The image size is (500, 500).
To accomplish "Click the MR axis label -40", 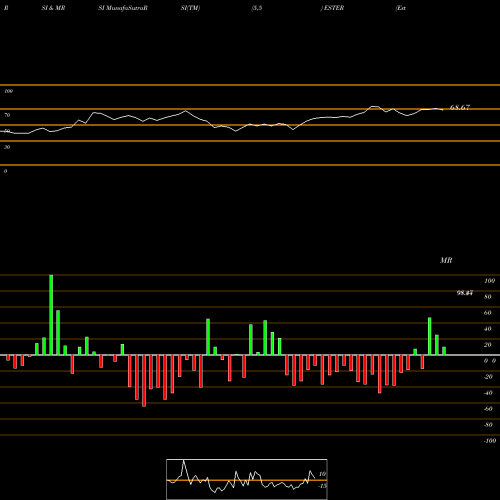I will 488,393.
